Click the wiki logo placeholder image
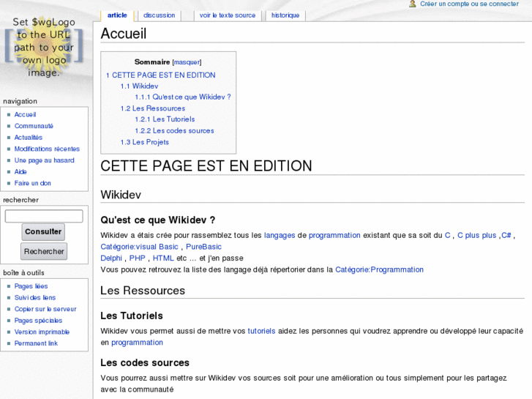This screenshot has height=399, width=532. pyautogui.click(x=43, y=47)
